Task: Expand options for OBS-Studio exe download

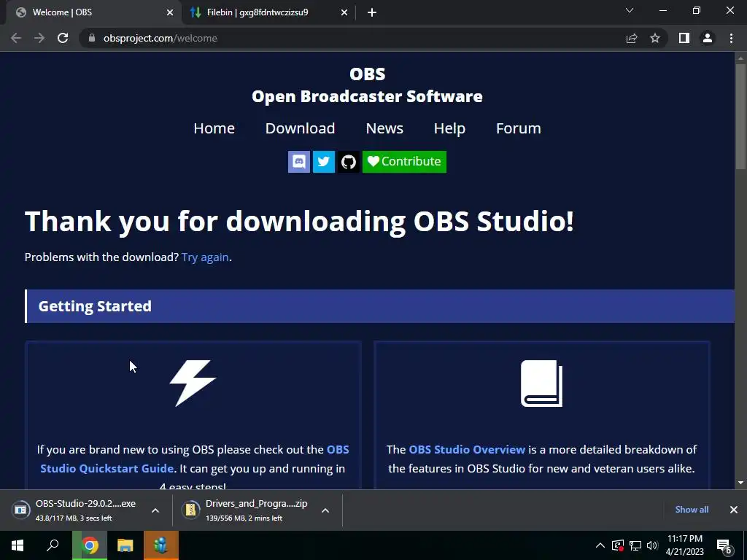Action: click(155, 510)
